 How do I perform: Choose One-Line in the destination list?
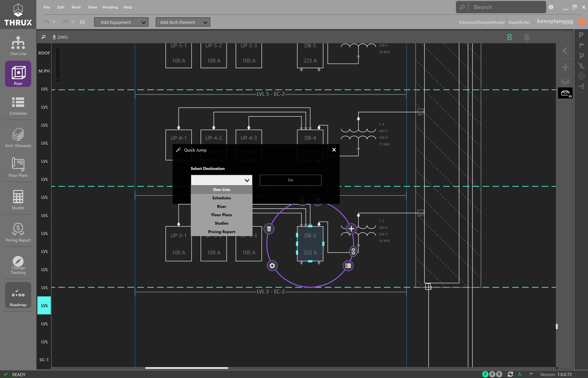(222, 190)
